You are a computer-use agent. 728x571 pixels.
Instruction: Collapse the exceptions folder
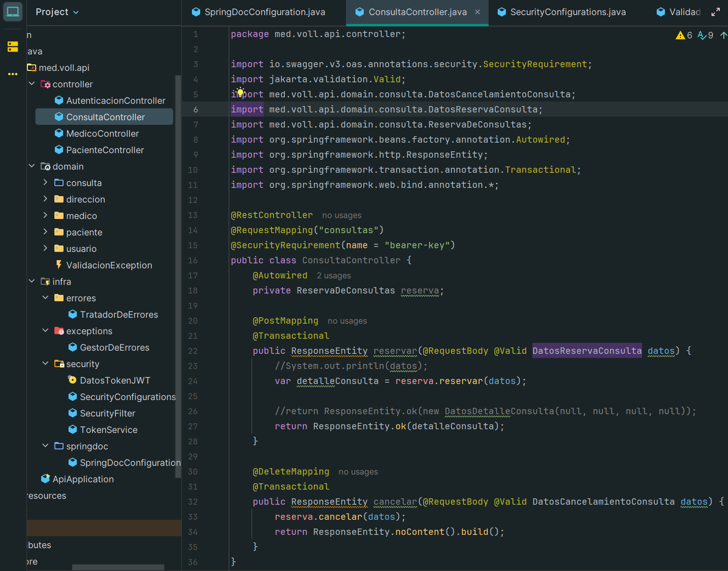pyautogui.click(x=45, y=331)
